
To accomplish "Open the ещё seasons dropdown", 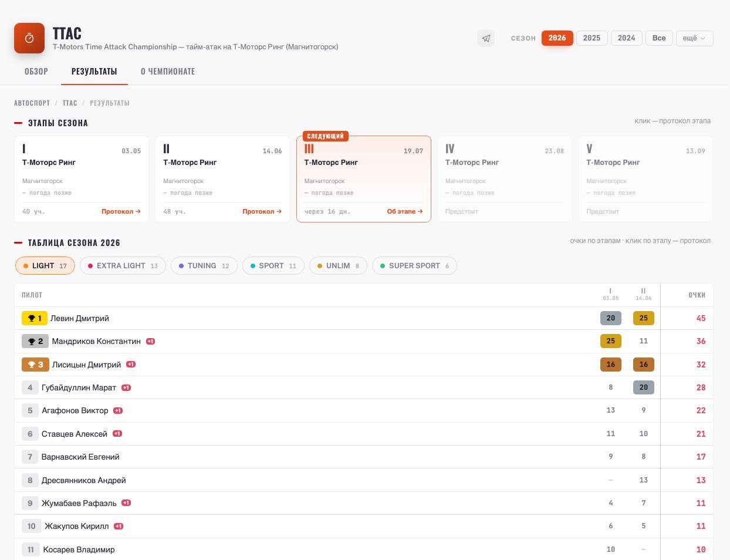I will pos(695,38).
